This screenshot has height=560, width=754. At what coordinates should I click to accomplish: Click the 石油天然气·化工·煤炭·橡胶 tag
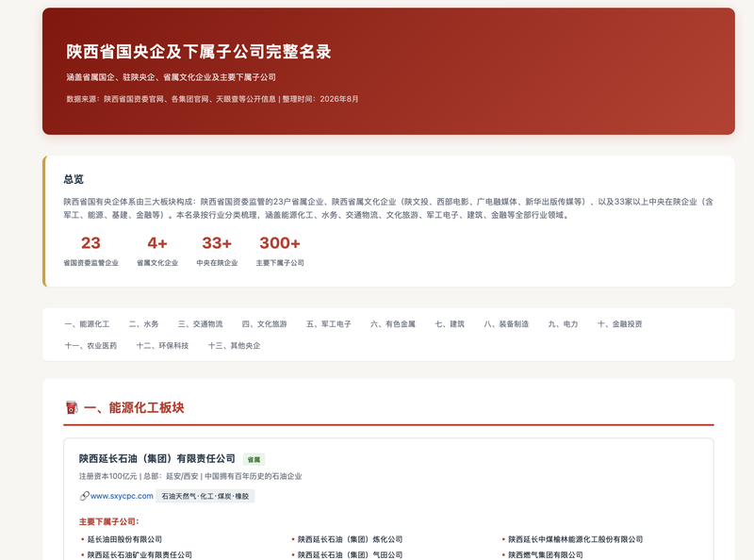click(205, 496)
